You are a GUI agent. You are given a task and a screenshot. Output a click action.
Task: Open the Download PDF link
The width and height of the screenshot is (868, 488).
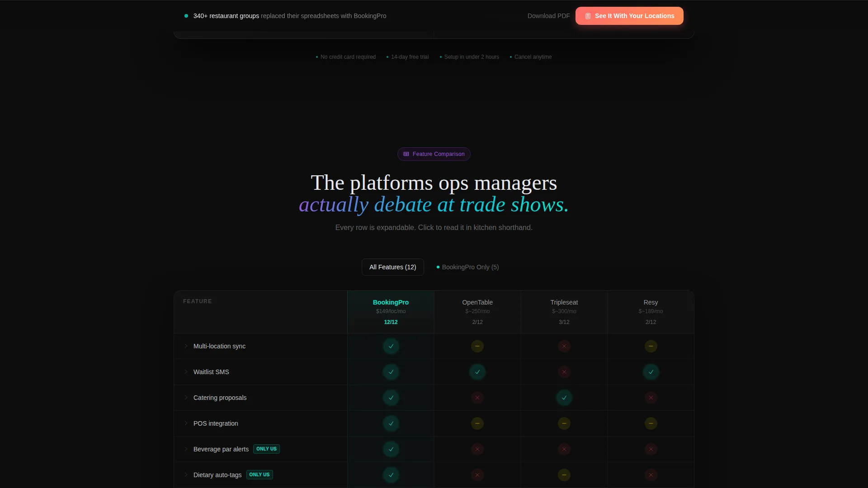548,16
